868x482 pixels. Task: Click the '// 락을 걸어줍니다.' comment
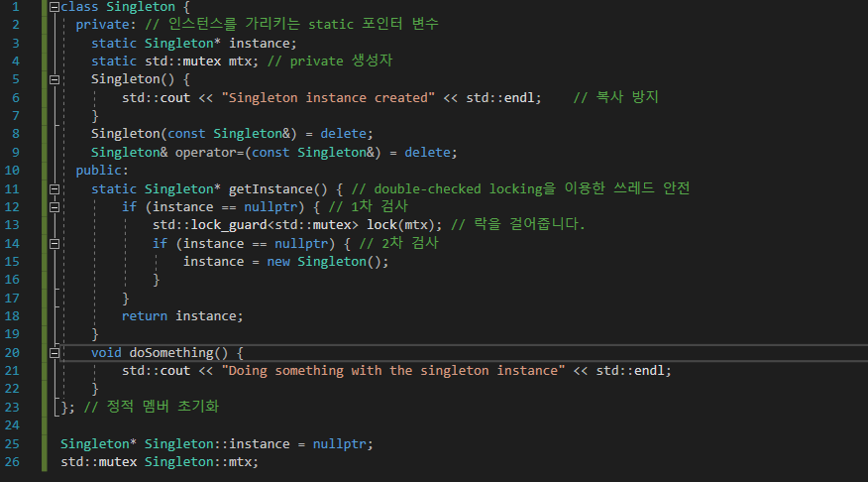(518, 224)
